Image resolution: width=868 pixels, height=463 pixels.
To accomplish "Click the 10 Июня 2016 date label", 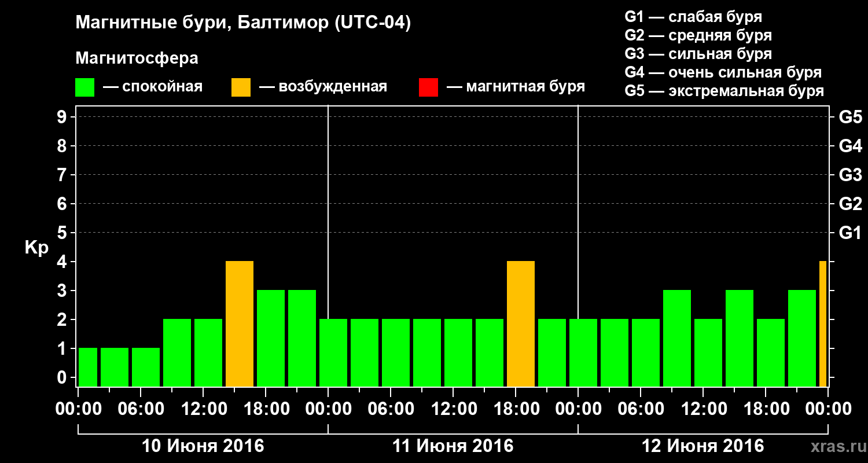I will point(203,446).
